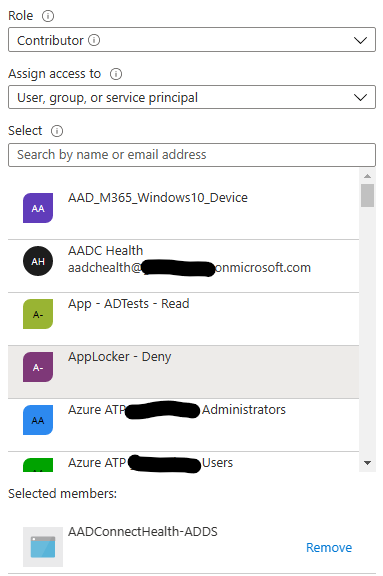
Task: Open the Contributor role dropdown
Action: (x=192, y=40)
